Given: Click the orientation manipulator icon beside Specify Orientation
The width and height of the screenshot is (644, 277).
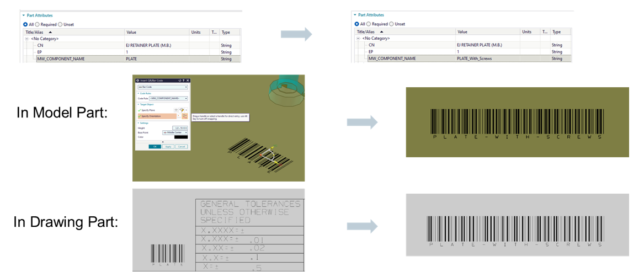Looking at the screenshot, I should [x=185, y=116].
